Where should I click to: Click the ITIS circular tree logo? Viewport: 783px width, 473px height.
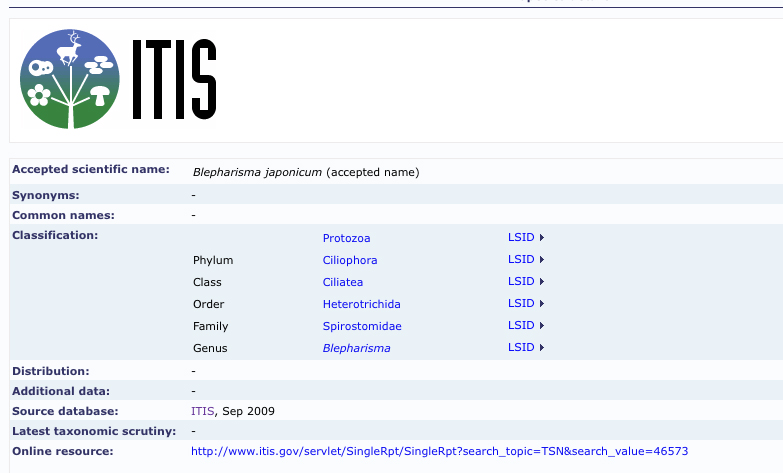click(70, 79)
